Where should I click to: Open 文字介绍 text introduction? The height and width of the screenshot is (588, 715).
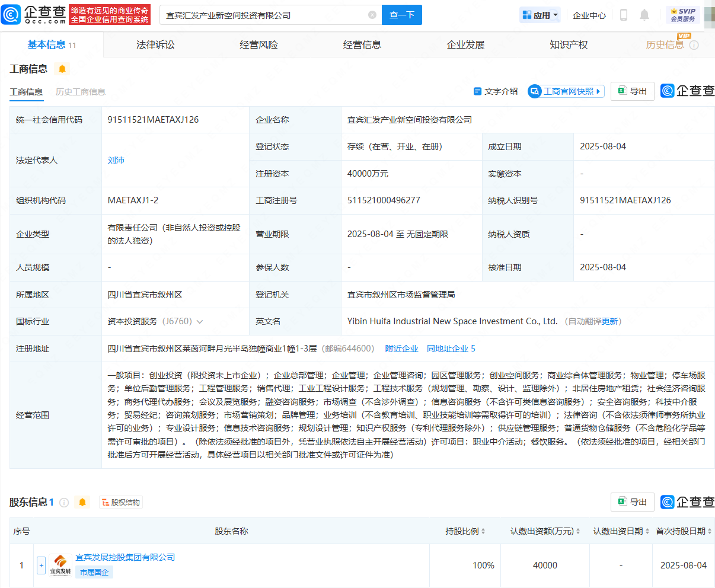coord(496,91)
